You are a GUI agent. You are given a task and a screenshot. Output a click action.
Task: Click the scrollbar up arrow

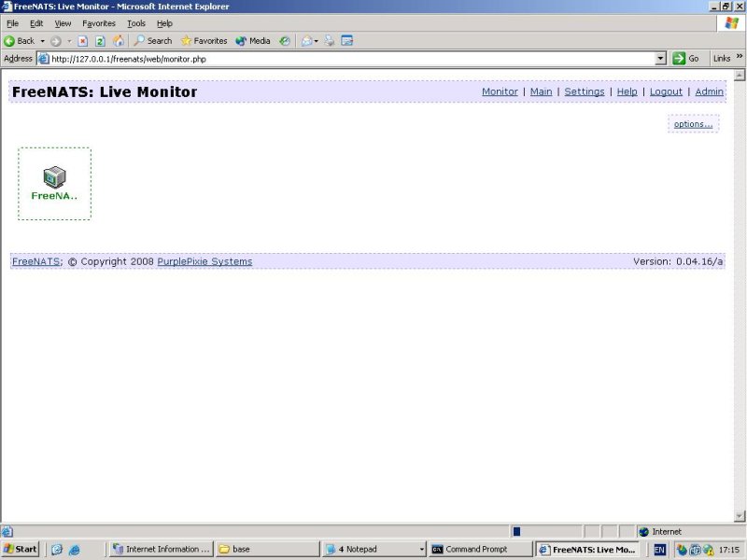pyautogui.click(x=740, y=76)
